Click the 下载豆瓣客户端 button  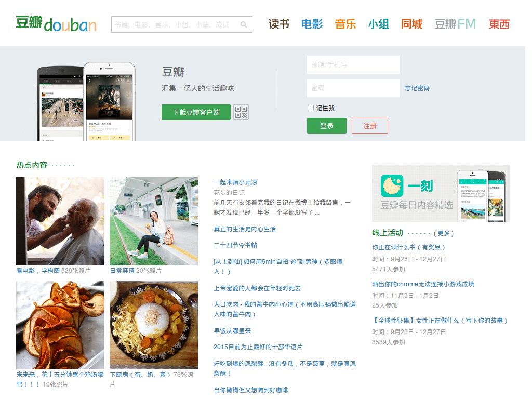point(196,112)
